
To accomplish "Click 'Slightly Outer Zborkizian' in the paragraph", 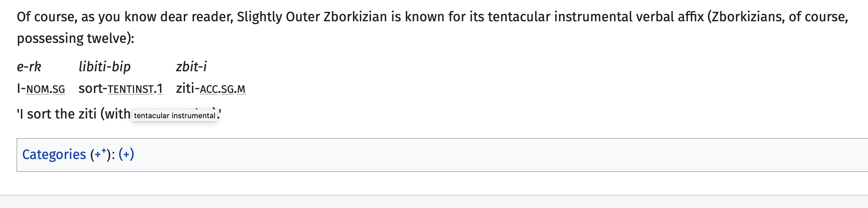I will (x=312, y=17).
